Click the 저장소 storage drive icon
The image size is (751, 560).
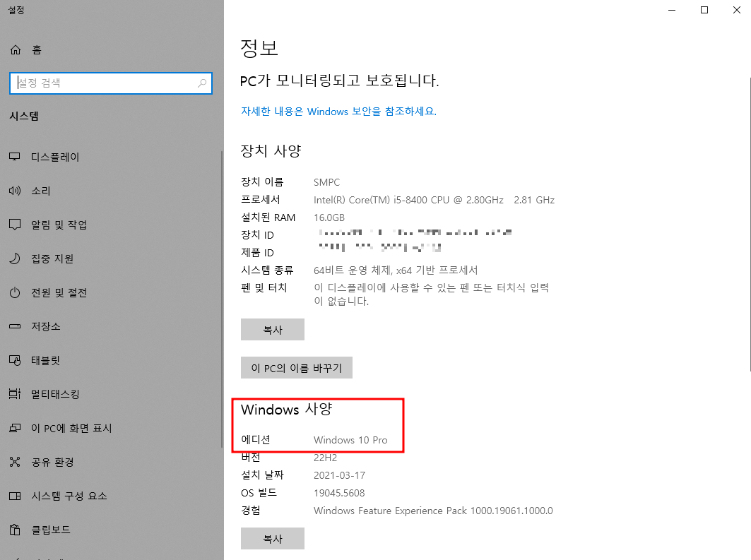[x=15, y=326]
